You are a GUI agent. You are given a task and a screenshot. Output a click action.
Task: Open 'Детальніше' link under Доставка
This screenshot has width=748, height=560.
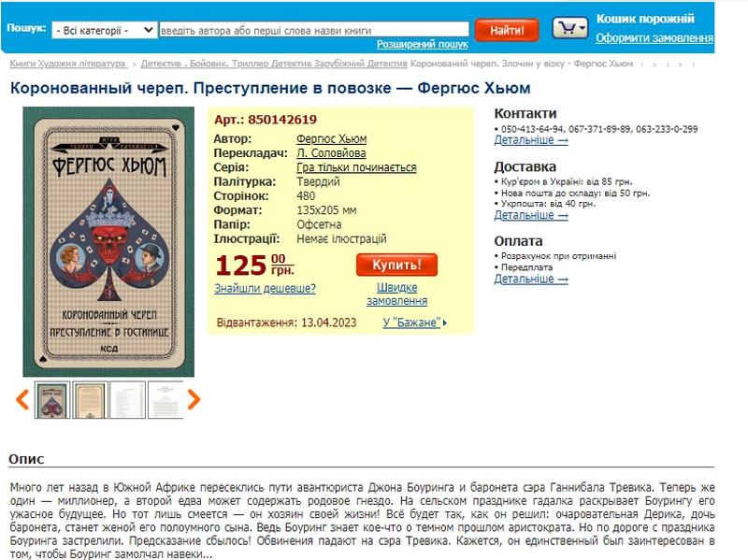pos(531,215)
